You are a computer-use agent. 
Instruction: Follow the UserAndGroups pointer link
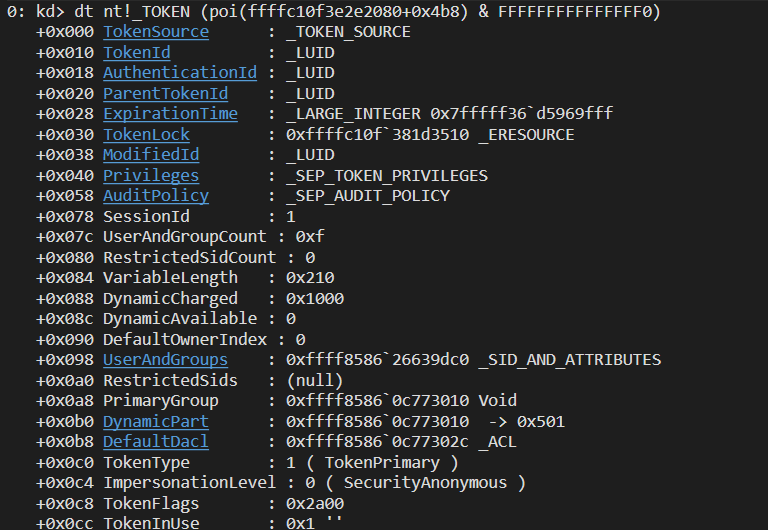165,360
